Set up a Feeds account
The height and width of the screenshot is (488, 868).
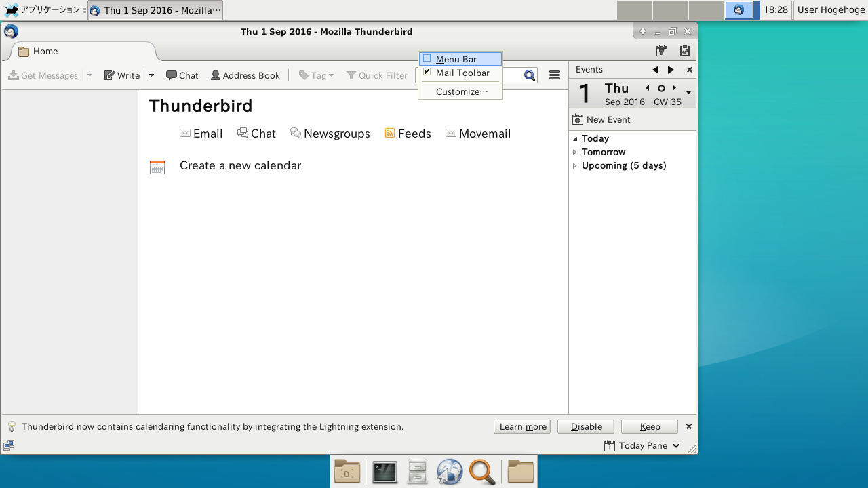click(408, 134)
